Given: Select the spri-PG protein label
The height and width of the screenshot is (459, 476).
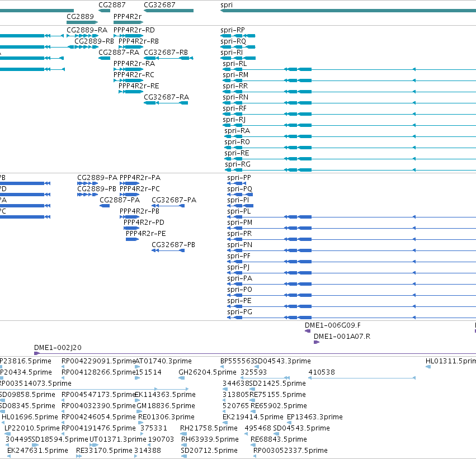Looking at the screenshot, I should pyautogui.click(x=240, y=312).
